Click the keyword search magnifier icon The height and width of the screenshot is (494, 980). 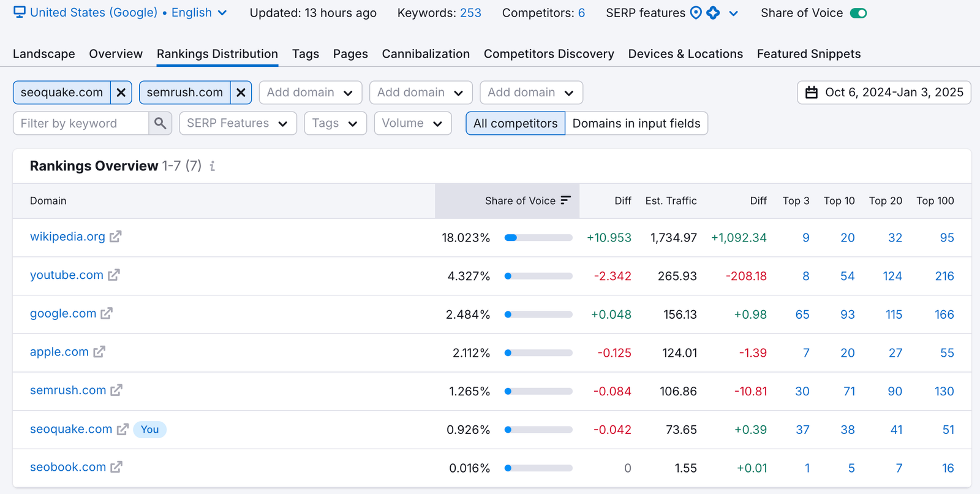(x=160, y=123)
